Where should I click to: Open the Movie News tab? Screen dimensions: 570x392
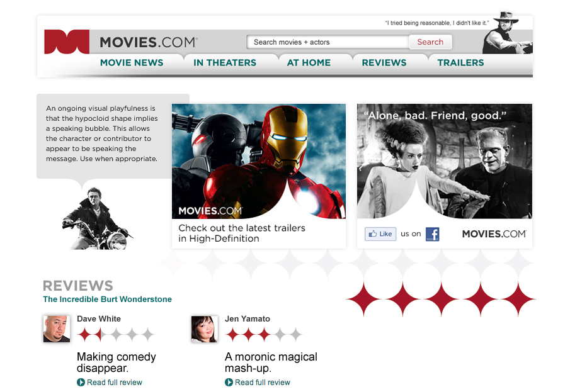(x=132, y=63)
